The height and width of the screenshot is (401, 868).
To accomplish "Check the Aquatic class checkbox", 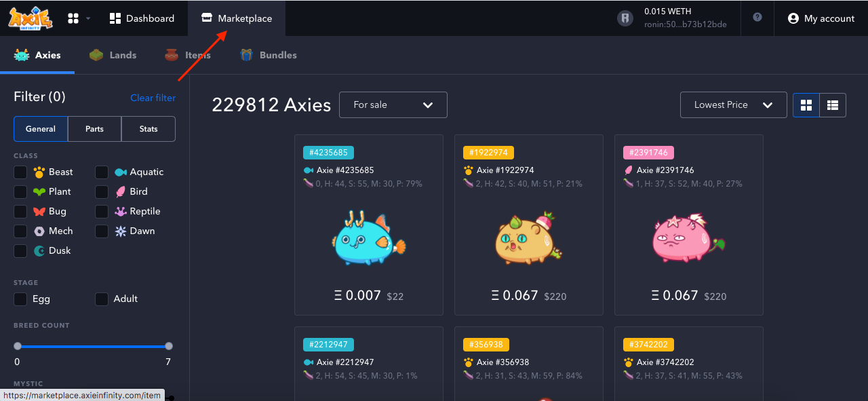I will (x=102, y=172).
